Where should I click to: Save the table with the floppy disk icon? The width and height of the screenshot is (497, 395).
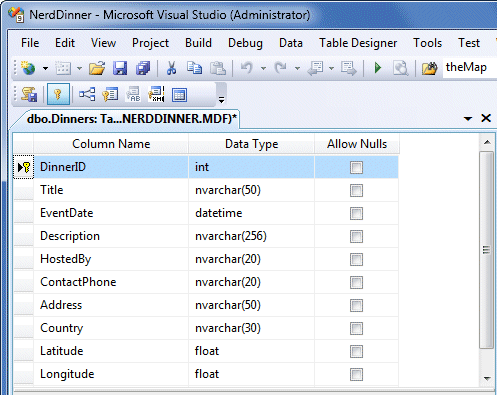(x=120, y=68)
